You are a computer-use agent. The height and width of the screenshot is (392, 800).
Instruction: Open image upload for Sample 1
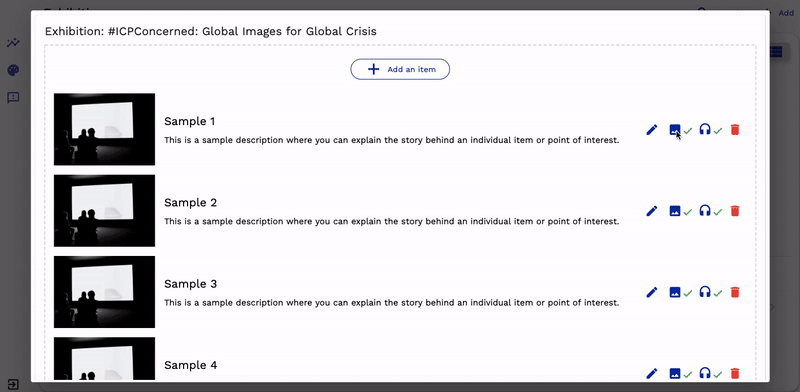pos(674,130)
